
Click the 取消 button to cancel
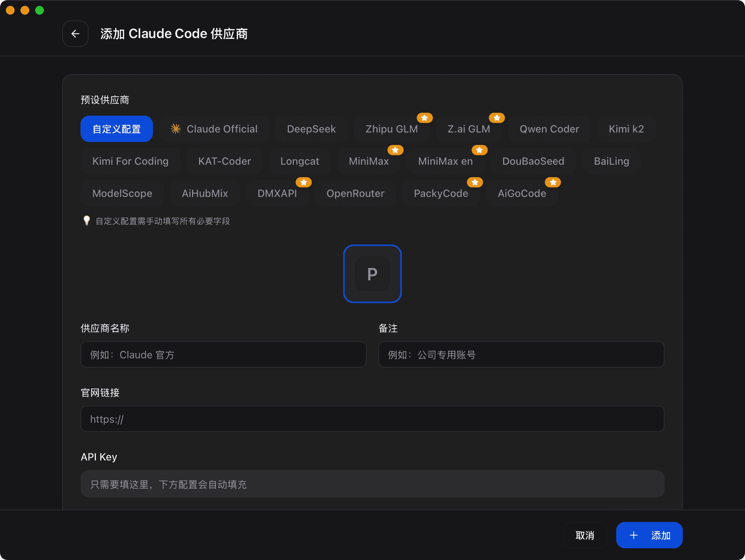(585, 535)
